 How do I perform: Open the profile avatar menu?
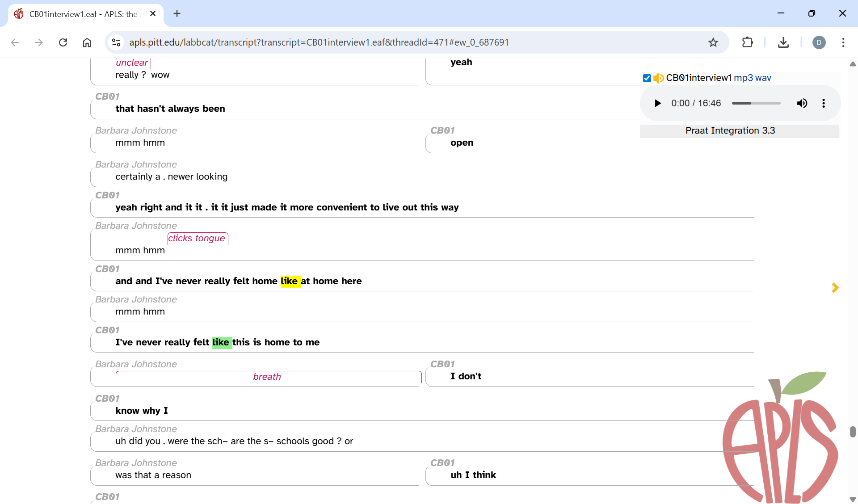819,42
